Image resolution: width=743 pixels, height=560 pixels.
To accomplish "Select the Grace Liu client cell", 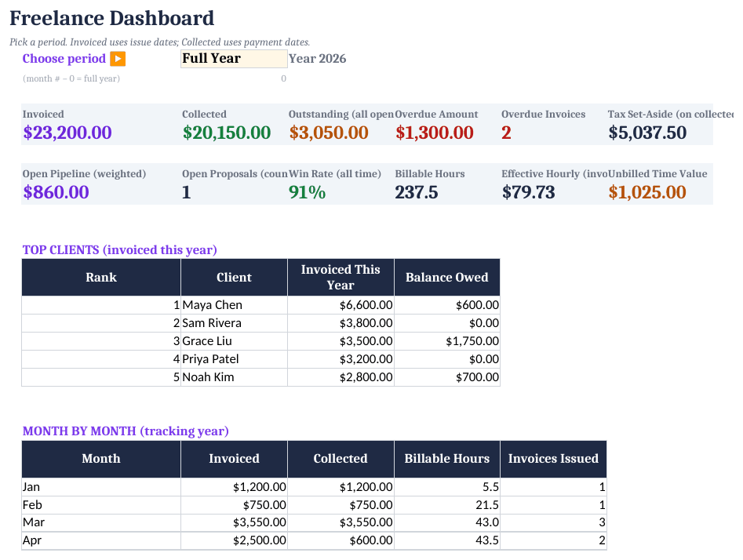I will pyautogui.click(x=234, y=341).
